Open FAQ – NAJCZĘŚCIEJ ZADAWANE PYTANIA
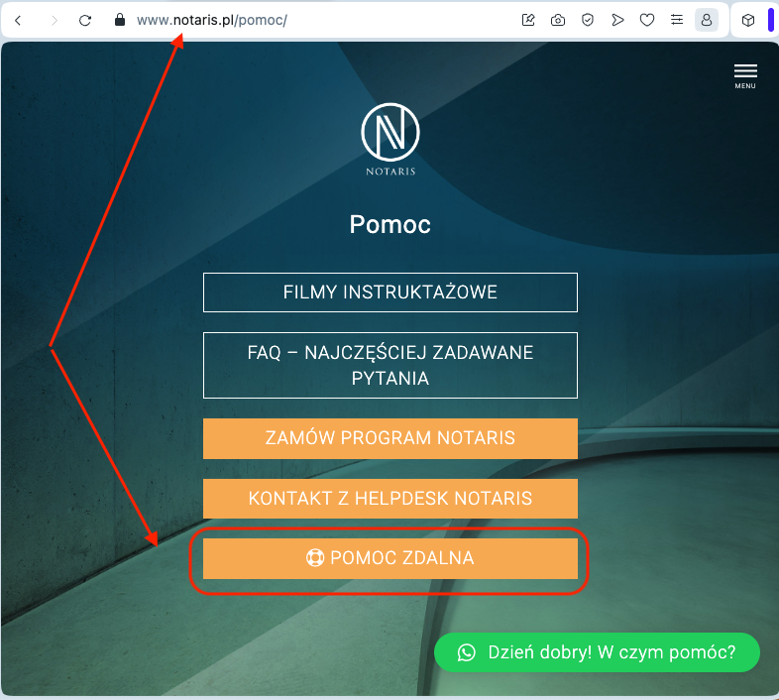Image resolution: width=779 pixels, height=700 pixels. click(390, 366)
